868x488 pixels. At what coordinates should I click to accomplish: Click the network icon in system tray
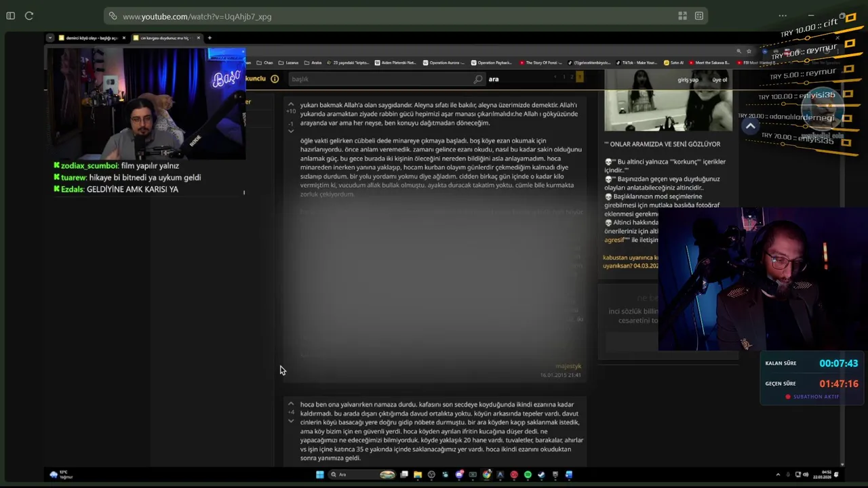pos(798,474)
